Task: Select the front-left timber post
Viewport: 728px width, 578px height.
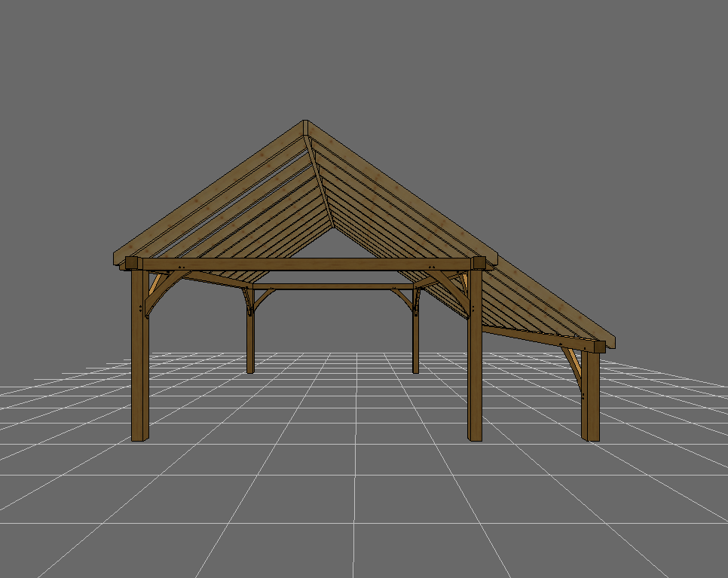Action: click(x=140, y=362)
